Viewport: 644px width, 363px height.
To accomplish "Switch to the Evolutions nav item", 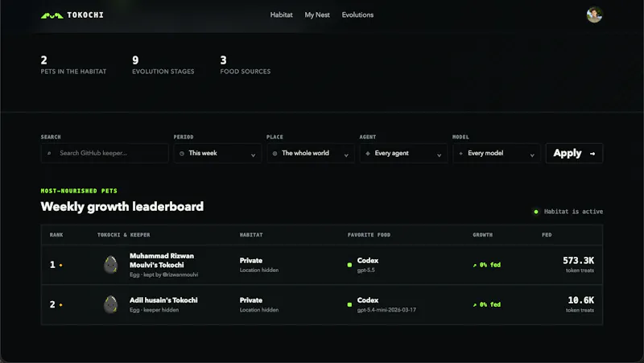I will click(x=357, y=14).
